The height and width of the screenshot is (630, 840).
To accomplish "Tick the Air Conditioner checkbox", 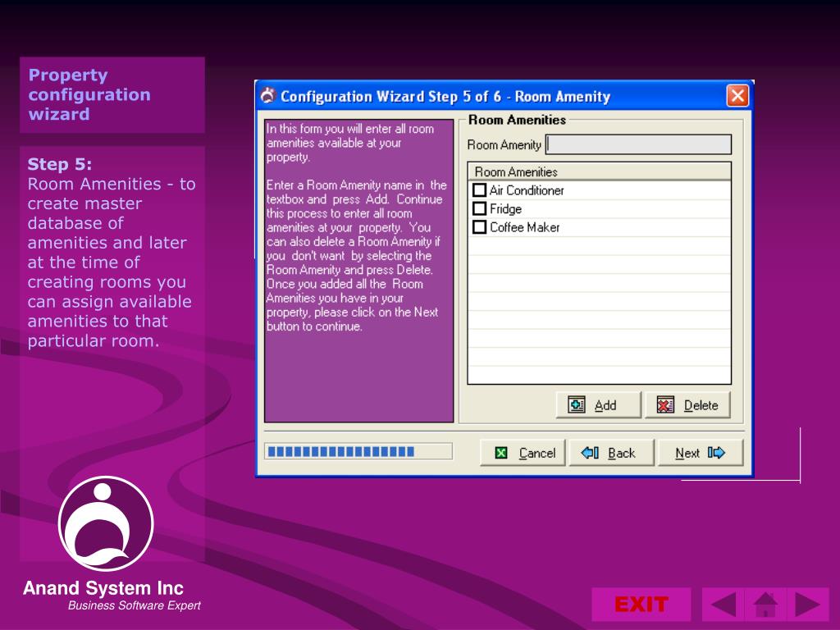I will click(x=479, y=190).
